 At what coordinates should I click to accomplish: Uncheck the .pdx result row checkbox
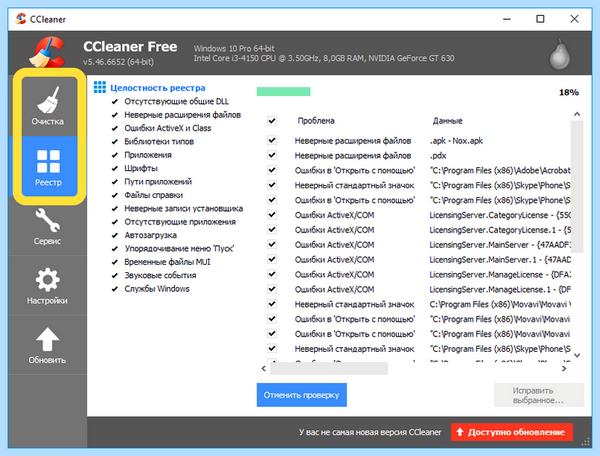pos(272,155)
